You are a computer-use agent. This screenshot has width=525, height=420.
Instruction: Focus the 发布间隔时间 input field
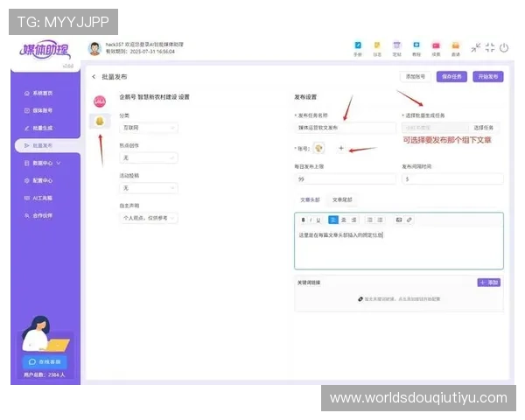(452, 179)
